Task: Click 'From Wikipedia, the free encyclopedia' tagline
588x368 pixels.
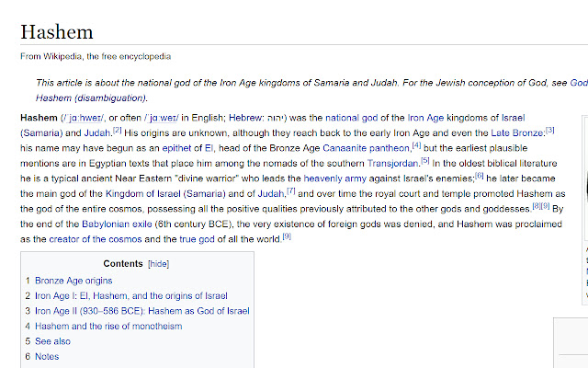Action: click(x=96, y=56)
